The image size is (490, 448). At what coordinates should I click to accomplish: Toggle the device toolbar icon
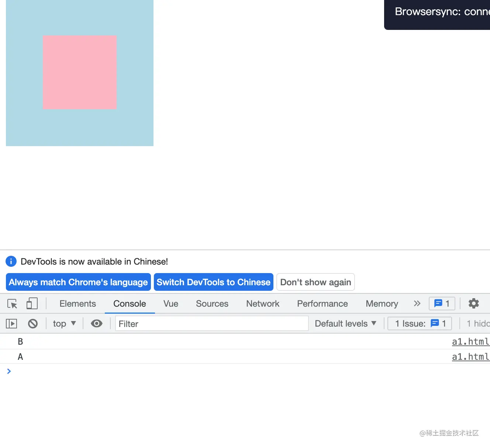coord(32,304)
